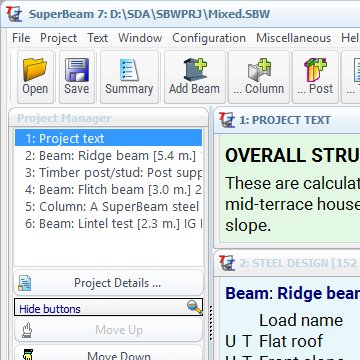Image resolution: width=360 pixels, height=360 pixels.
Task: Open the Configuration menu
Action: (x=209, y=38)
